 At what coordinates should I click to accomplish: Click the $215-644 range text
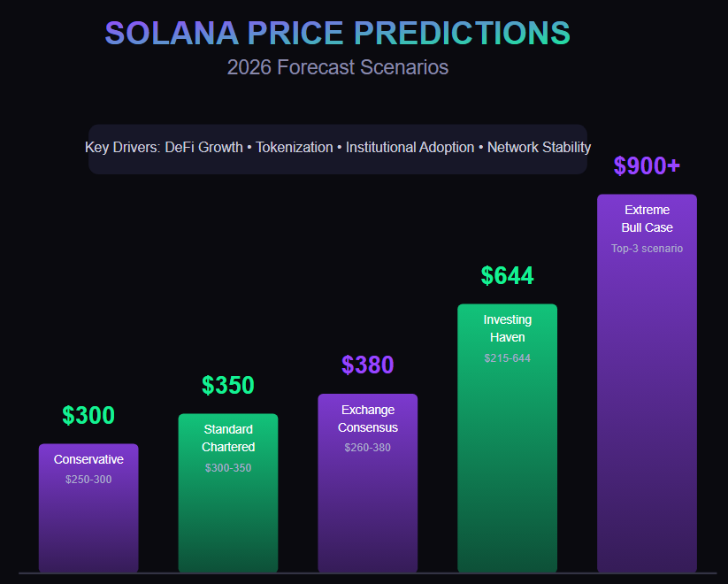(508, 358)
